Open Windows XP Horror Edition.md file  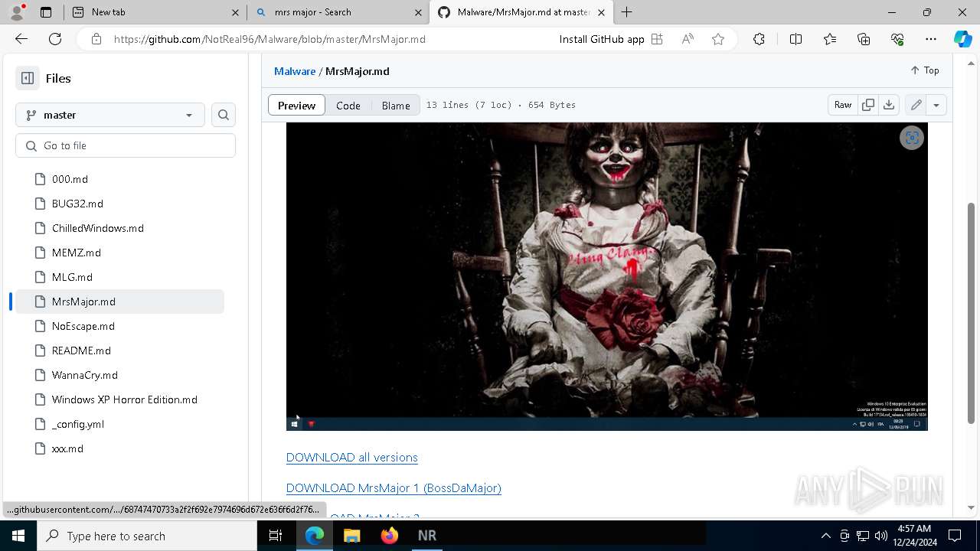click(124, 399)
